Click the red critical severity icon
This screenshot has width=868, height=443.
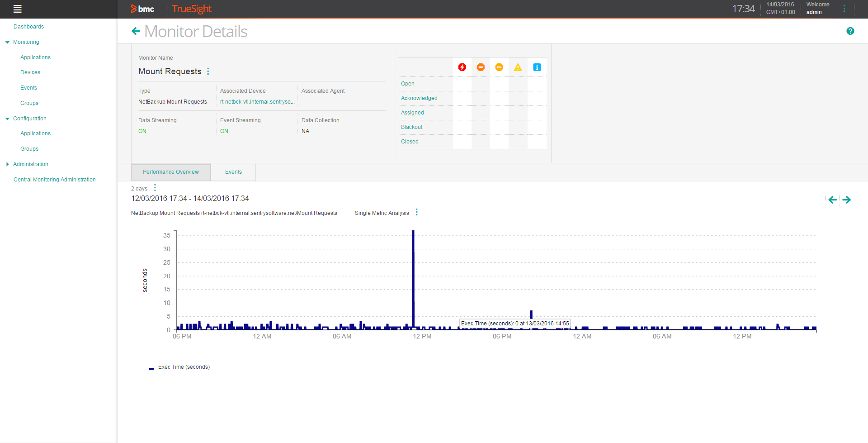[x=462, y=67]
